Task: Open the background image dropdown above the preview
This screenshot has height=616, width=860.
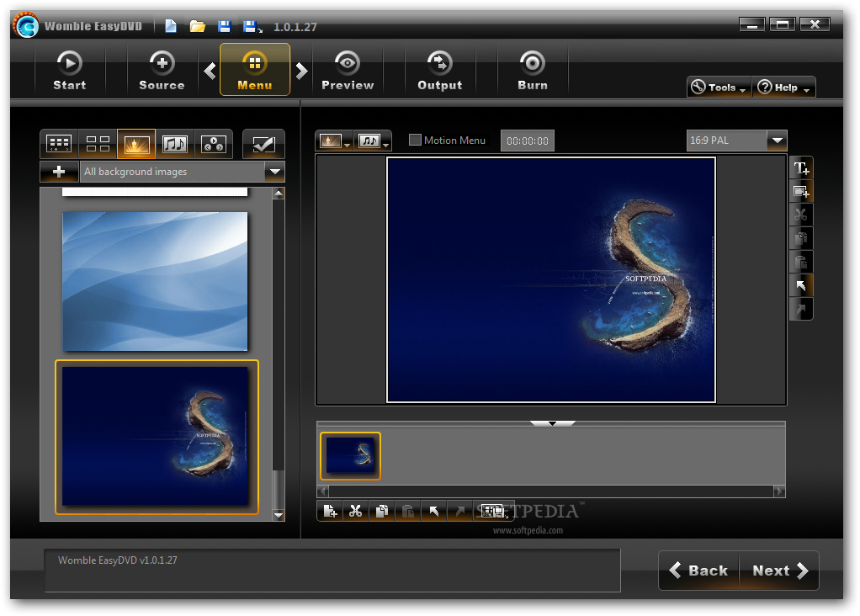Action: pyautogui.click(x=335, y=141)
